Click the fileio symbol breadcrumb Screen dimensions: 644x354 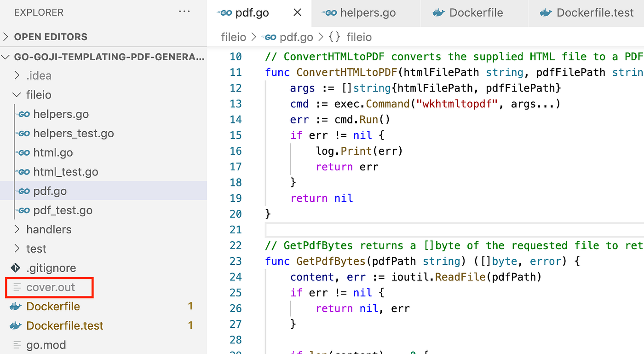[x=358, y=37]
